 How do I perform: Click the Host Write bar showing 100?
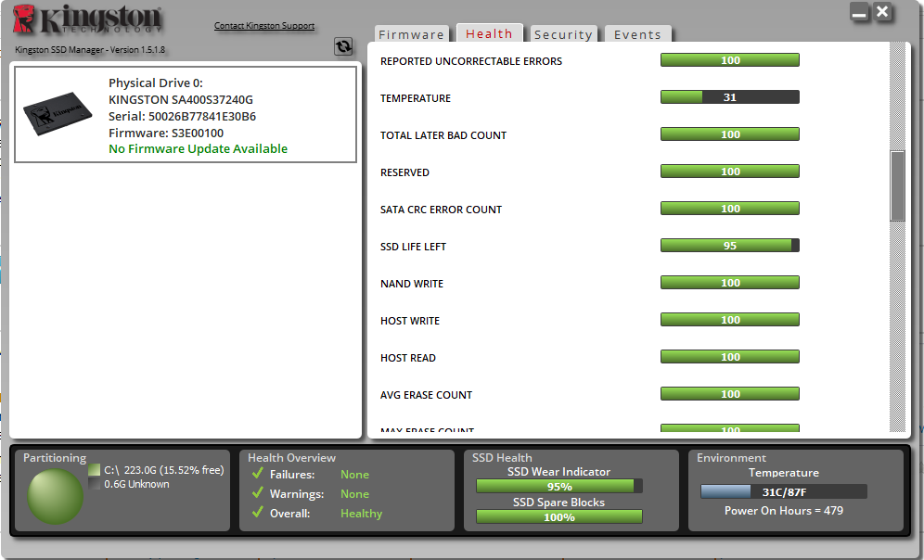tap(729, 320)
